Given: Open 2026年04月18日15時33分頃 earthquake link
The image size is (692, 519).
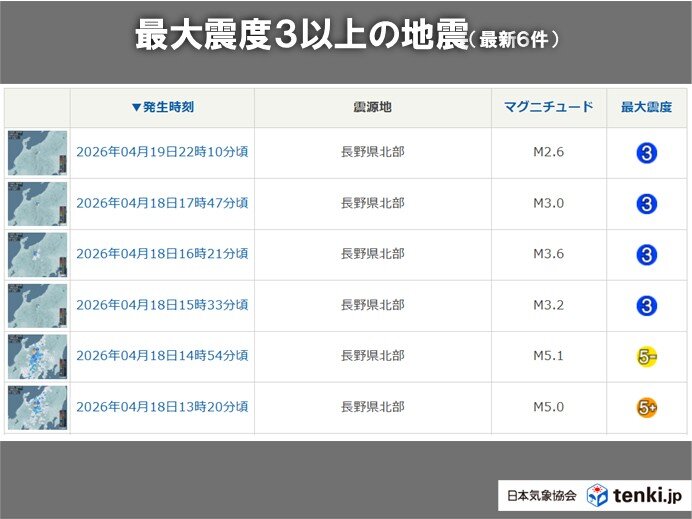Looking at the screenshot, I should point(162,305).
